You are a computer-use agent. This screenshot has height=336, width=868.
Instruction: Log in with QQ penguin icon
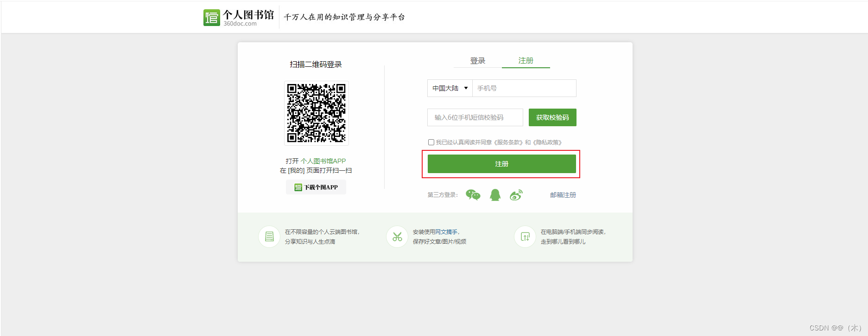(x=495, y=195)
